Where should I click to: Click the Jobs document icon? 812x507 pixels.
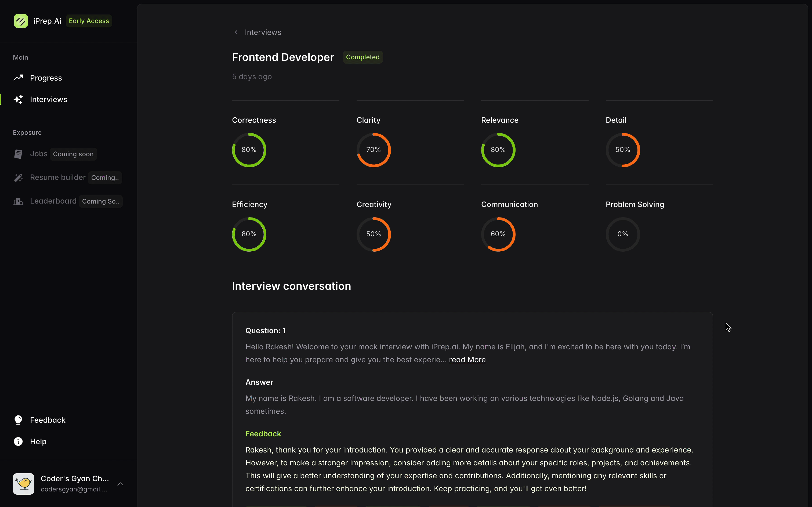point(18,154)
